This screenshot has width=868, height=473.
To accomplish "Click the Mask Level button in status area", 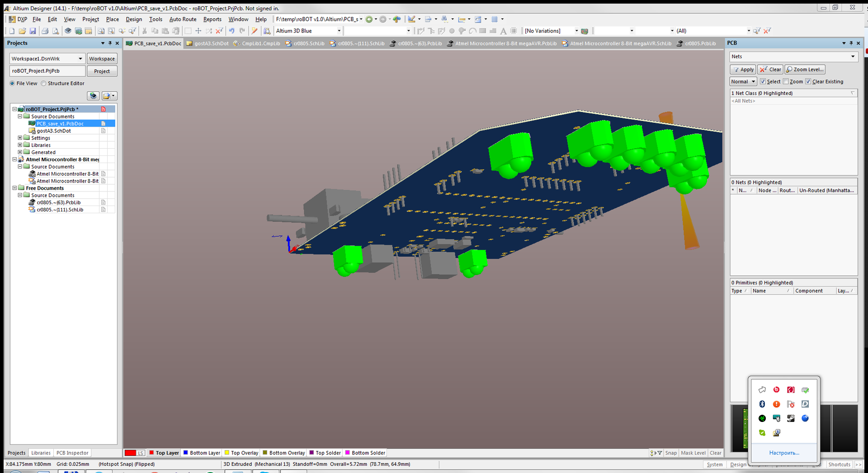I will 693,453.
